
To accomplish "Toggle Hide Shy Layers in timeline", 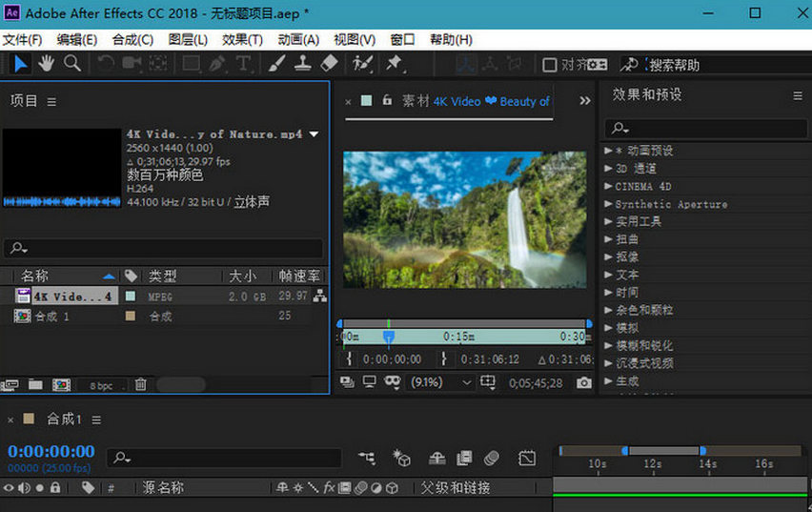I will pyautogui.click(x=437, y=458).
